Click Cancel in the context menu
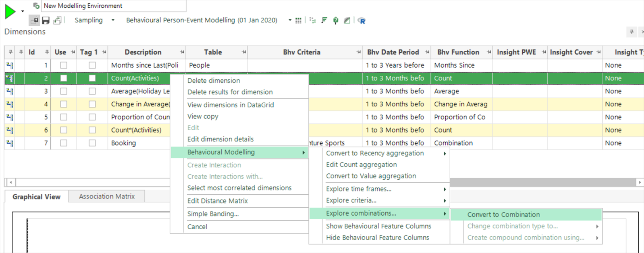This screenshot has height=253, width=644. coord(197,227)
